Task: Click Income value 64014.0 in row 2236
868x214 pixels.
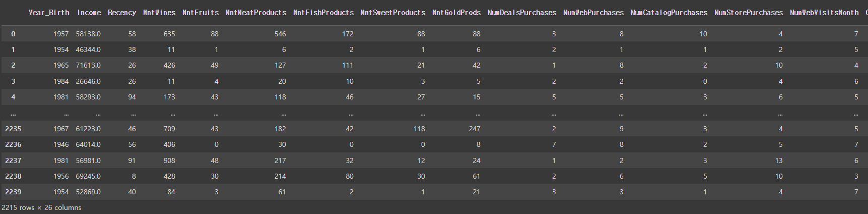Action: (x=88, y=144)
